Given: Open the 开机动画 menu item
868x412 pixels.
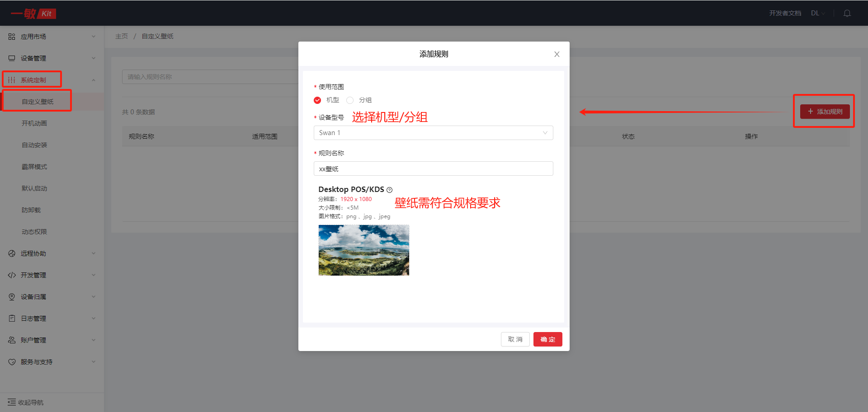Looking at the screenshot, I should click(34, 123).
